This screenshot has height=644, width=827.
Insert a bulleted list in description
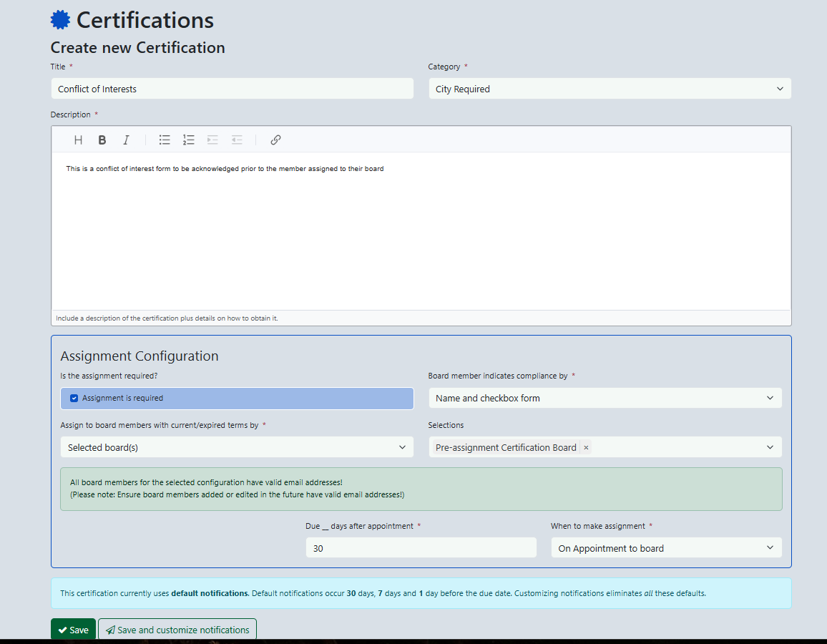165,140
